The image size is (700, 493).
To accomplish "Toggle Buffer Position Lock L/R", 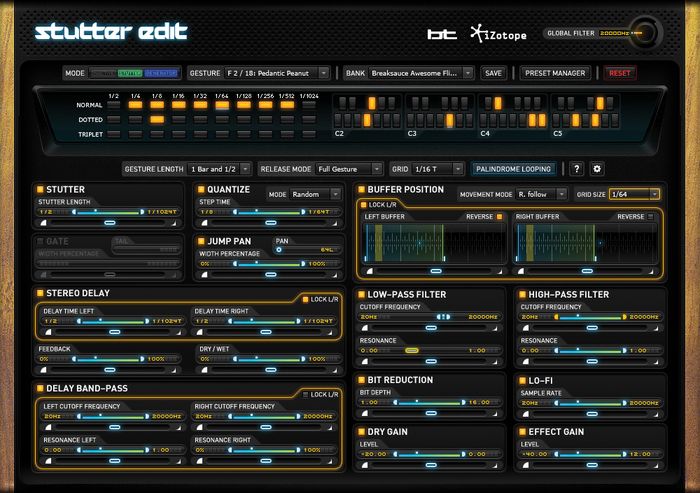I will coord(363,205).
